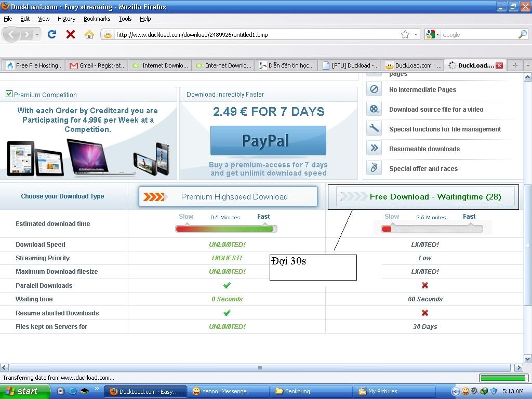Screen dimensions: 532x399
Task: Switch to the Free File Hosting tab
Action: point(34,65)
